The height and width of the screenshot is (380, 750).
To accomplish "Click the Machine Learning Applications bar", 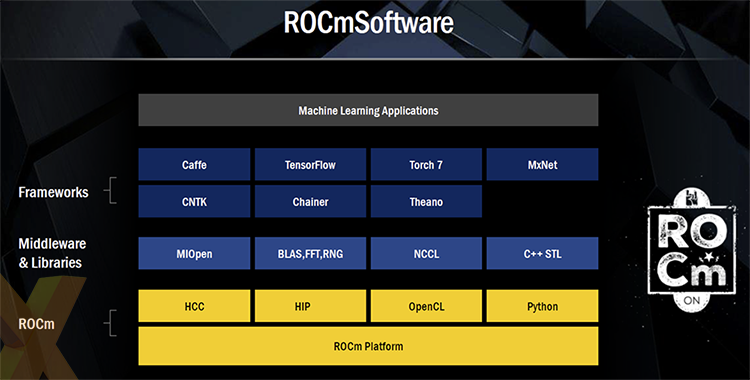I will pos(368,110).
